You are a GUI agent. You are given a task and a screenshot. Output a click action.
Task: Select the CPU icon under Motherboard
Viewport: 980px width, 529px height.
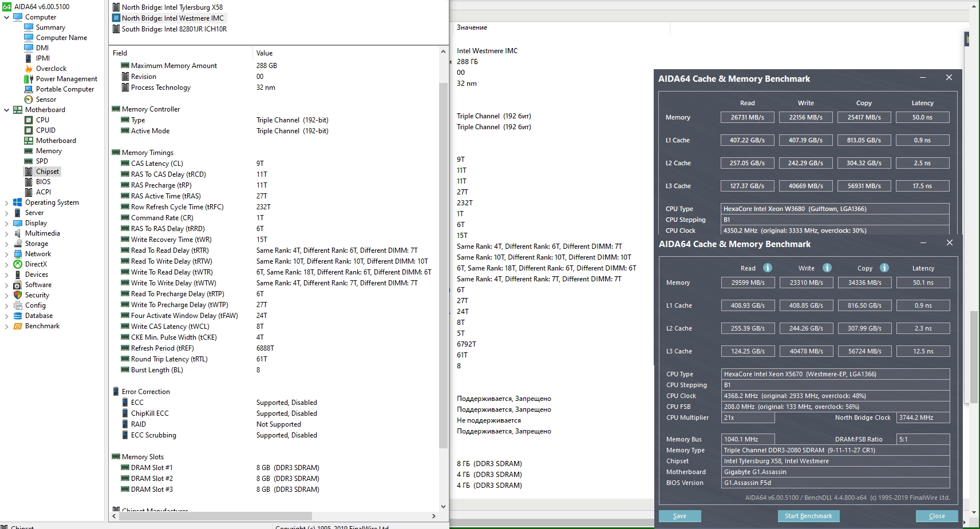click(x=29, y=120)
